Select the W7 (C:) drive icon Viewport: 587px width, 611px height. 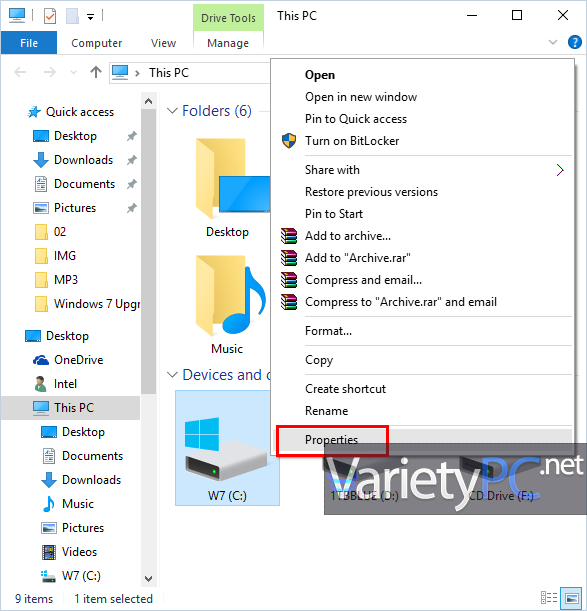227,448
